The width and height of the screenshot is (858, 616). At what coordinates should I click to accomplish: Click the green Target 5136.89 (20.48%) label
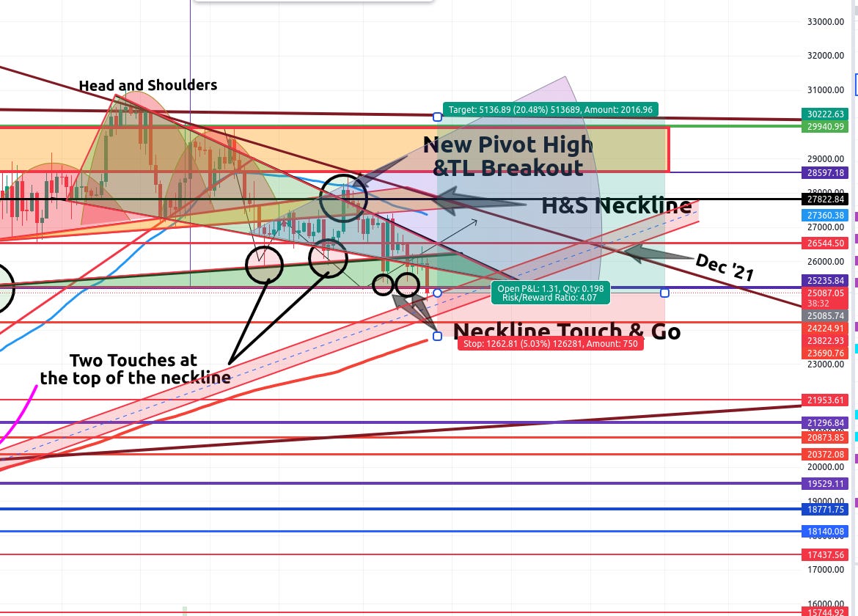(x=551, y=109)
